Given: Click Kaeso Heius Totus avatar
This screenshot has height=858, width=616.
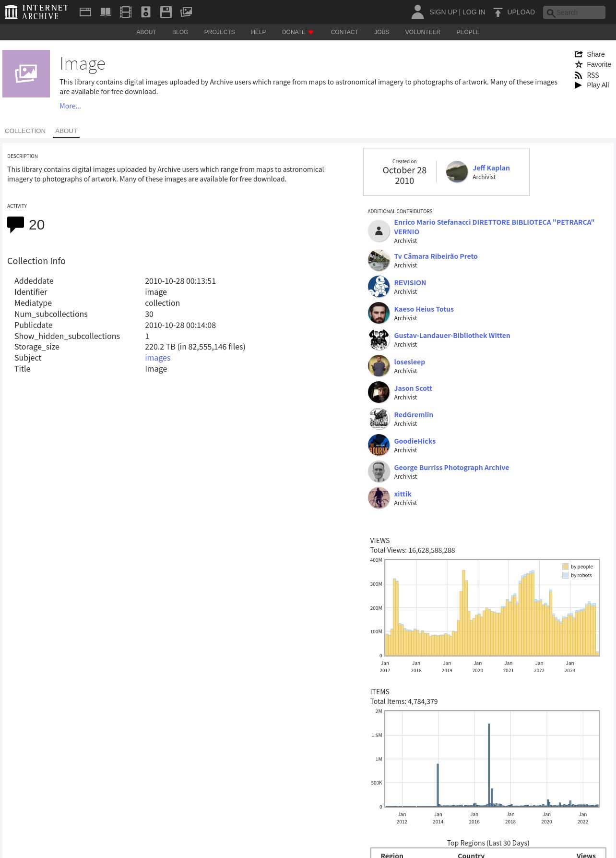Looking at the screenshot, I should click(x=379, y=313).
